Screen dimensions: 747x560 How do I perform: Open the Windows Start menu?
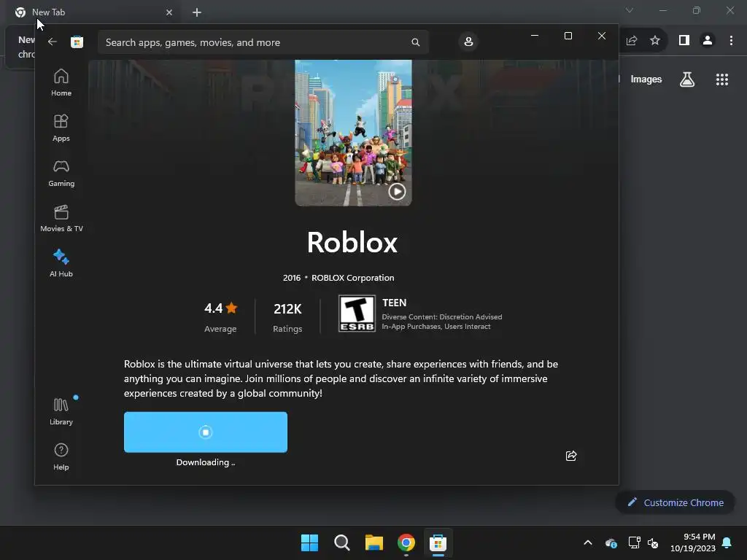(x=309, y=542)
